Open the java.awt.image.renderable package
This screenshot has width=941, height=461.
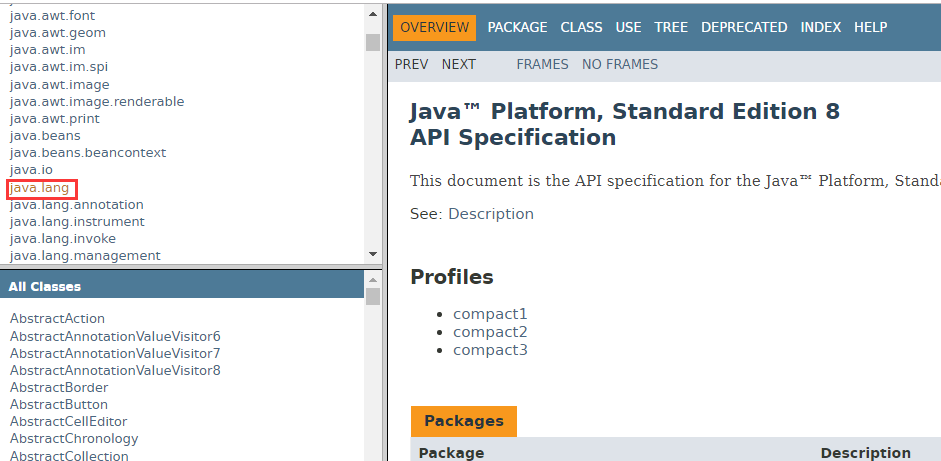pyautogui.click(x=97, y=102)
